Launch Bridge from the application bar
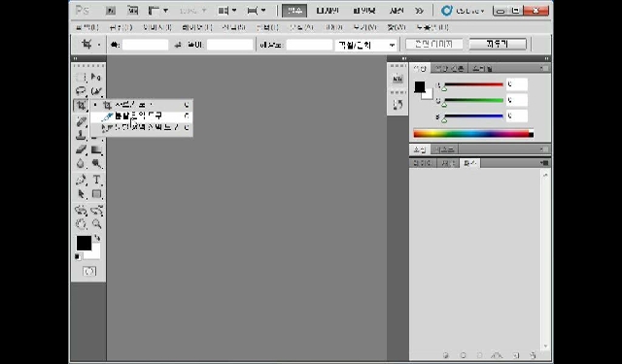Viewport: 622px width, 364px height. (110, 11)
